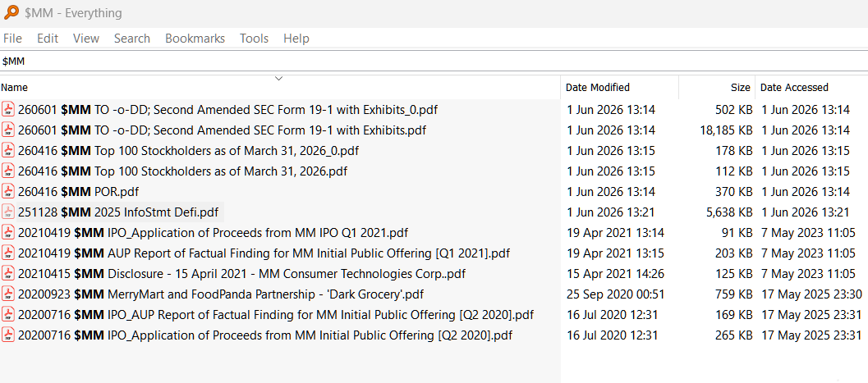
Task: Select MerryMart and FoodPanda 'Dark Grocery'.pdf
Action: [221, 294]
